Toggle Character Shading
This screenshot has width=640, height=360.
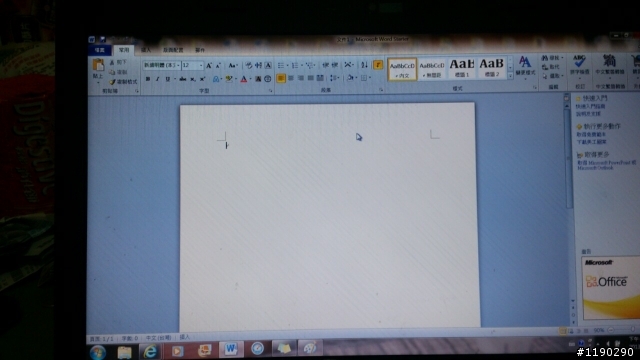258,79
